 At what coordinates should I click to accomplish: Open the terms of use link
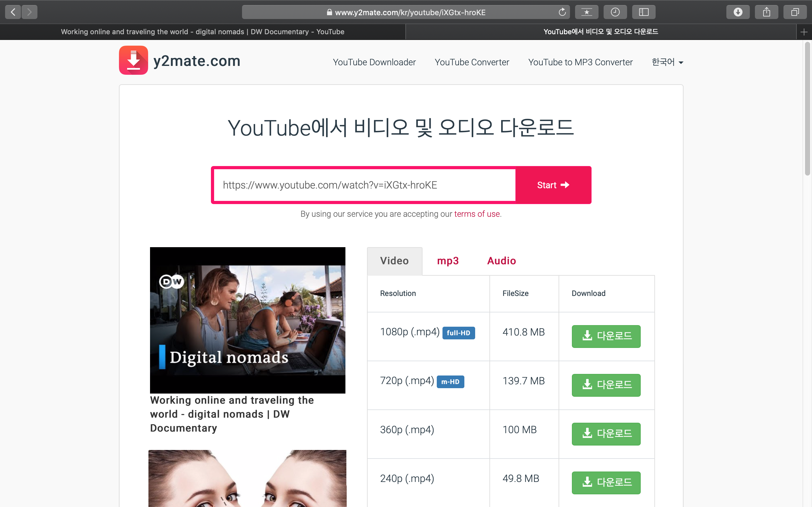pyautogui.click(x=477, y=214)
